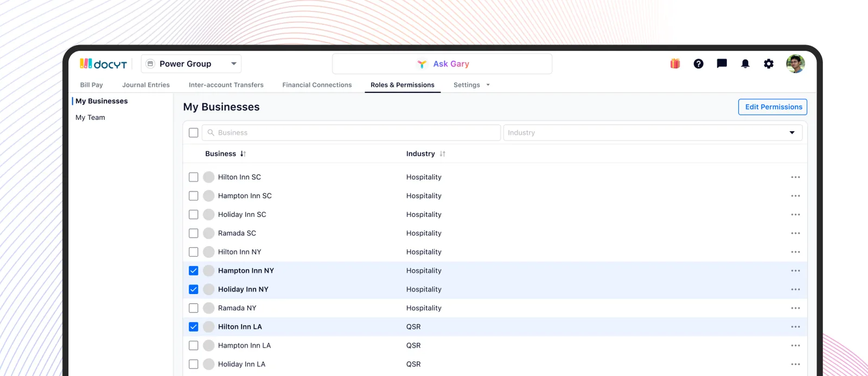This screenshot has width=868, height=376.
Task: Open more options for Hilton Inn LA
Action: tap(795, 327)
